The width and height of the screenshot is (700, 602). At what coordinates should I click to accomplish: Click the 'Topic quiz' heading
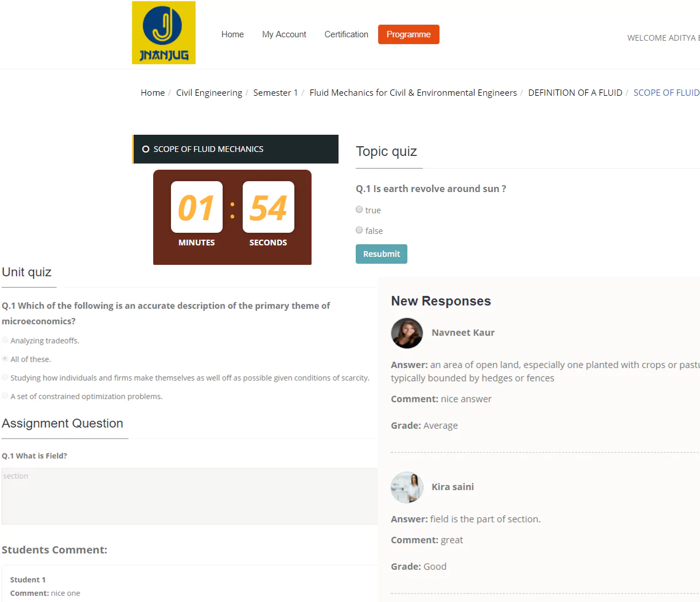pos(386,151)
